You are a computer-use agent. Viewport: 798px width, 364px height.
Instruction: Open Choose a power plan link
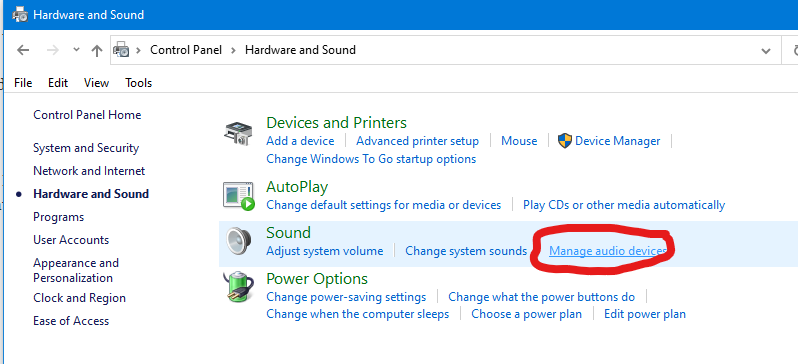(x=526, y=314)
